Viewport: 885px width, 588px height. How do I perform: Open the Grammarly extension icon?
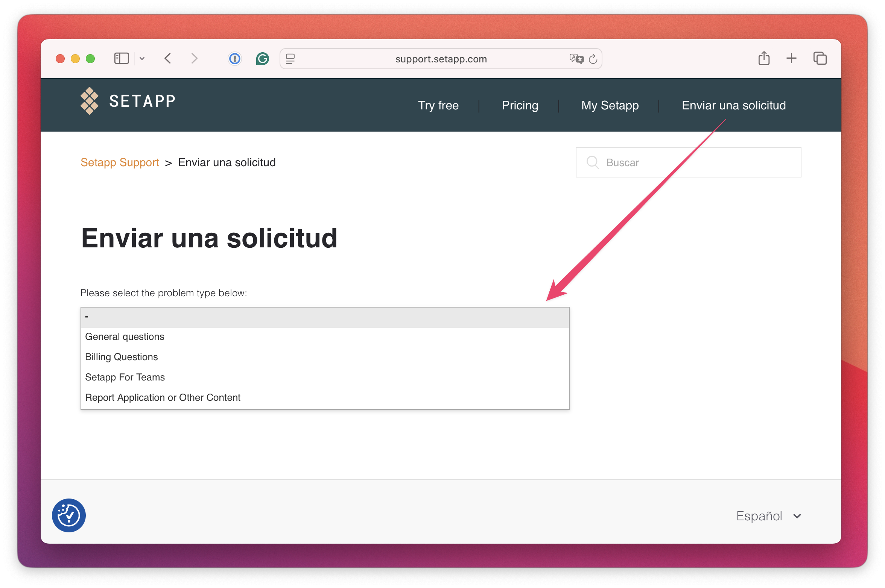262,58
